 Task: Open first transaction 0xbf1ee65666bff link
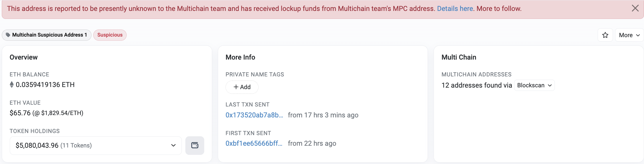click(254, 143)
